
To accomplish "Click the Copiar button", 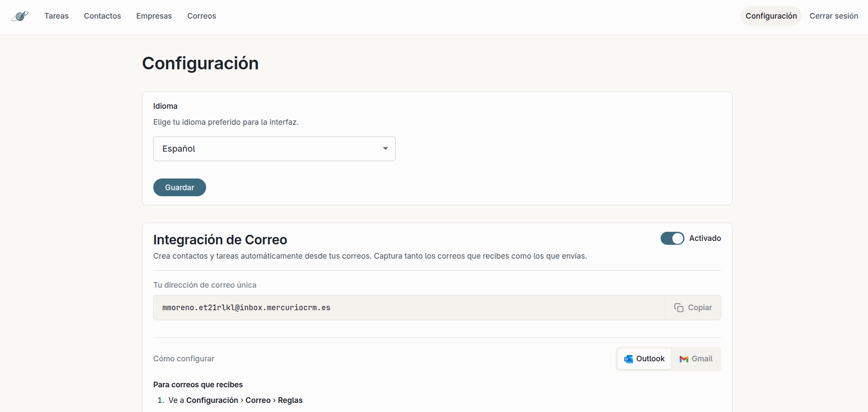I will [x=693, y=308].
